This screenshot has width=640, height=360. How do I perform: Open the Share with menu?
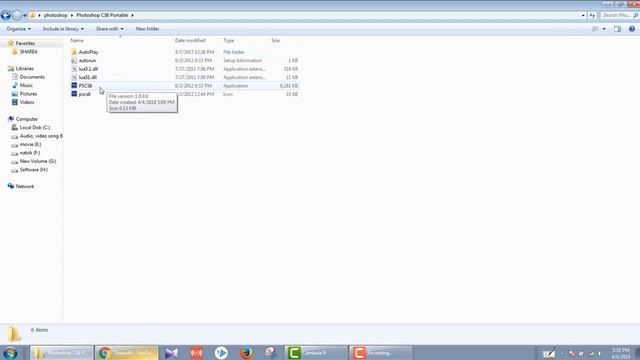coord(109,29)
